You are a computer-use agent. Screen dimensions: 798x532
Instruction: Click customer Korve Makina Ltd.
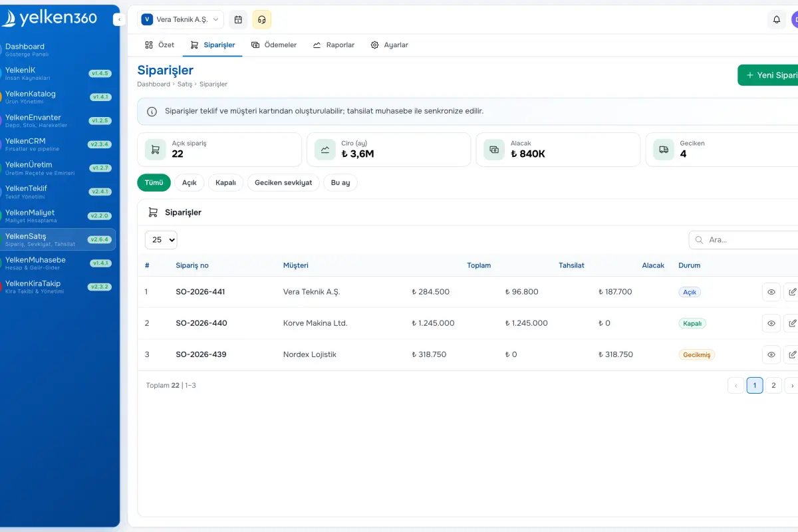[x=315, y=323]
